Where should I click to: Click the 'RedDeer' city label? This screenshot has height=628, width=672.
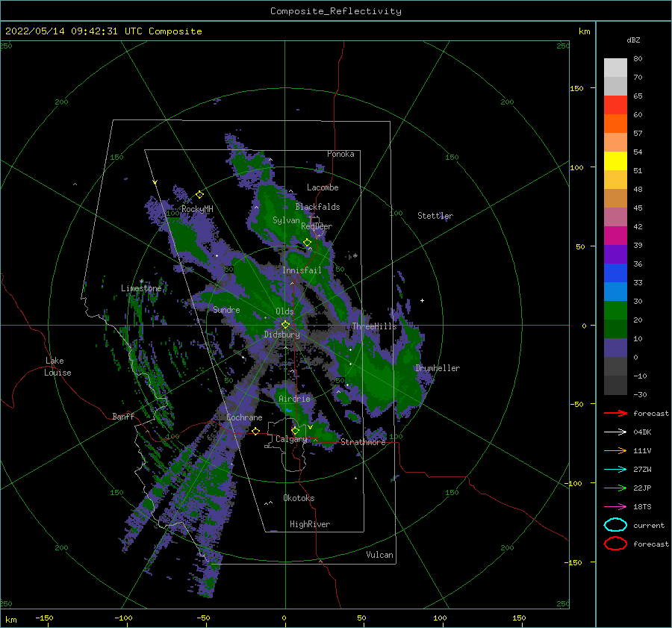(x=317, y=226)
